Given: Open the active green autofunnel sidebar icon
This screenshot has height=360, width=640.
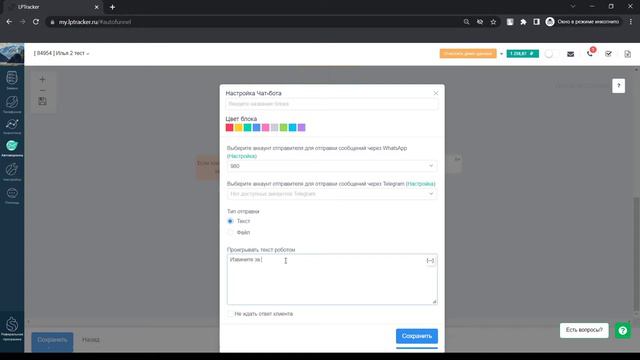Looking at the screenshot, I should [12, 146].
